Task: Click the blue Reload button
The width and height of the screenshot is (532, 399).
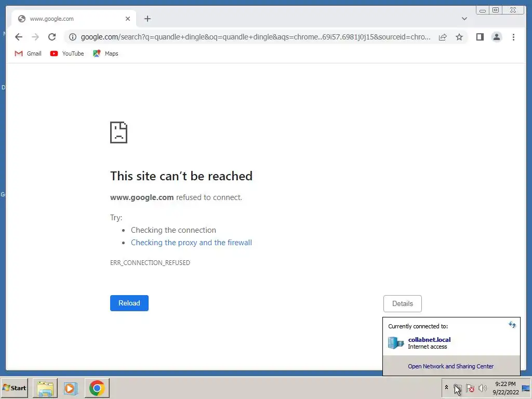Action: point(129,303)
